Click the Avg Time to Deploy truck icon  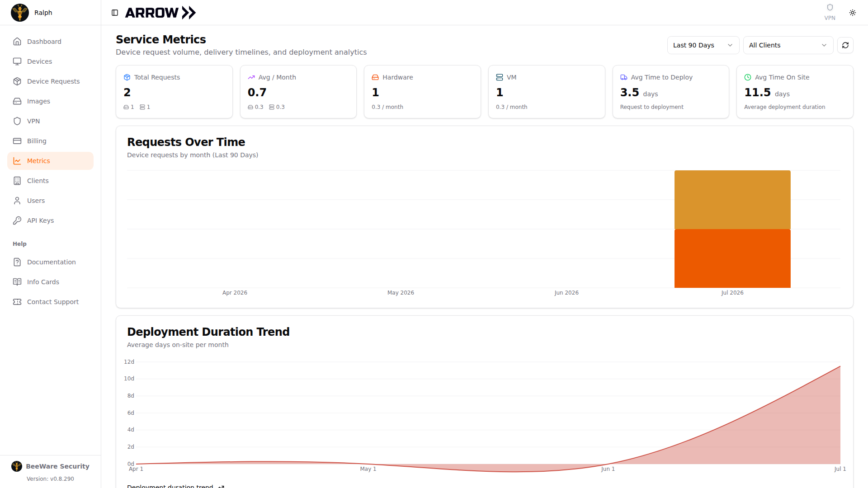pyautogui.click(x=624, y=77)
